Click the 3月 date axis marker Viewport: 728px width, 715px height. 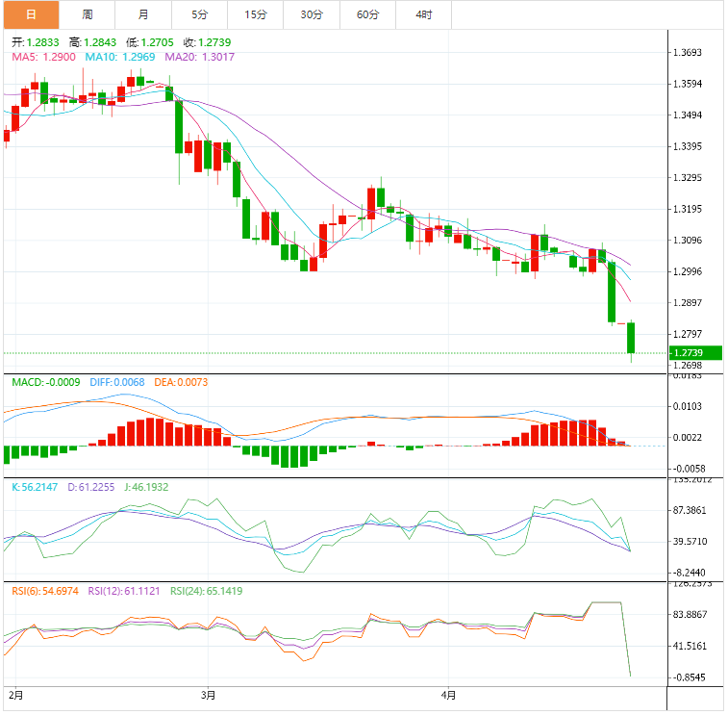click(208, 696)
